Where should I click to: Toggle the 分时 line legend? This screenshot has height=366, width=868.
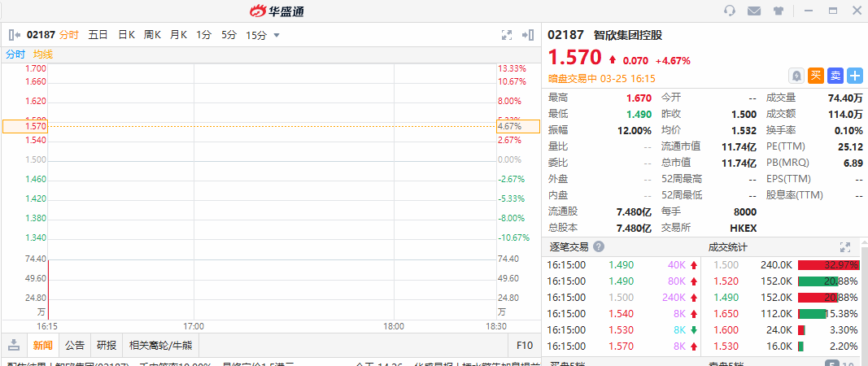click(x=15, y=54)
